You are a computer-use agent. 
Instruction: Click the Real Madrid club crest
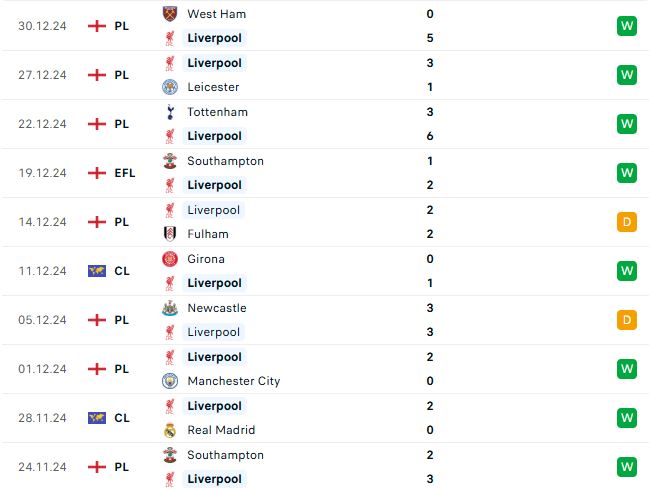tap(170, 430)
